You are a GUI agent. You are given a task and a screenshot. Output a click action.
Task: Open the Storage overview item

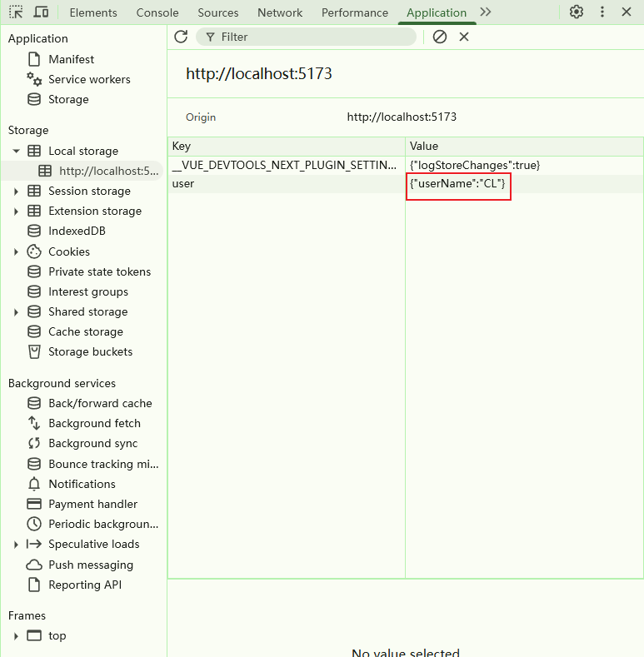click(x=68, y=99)
